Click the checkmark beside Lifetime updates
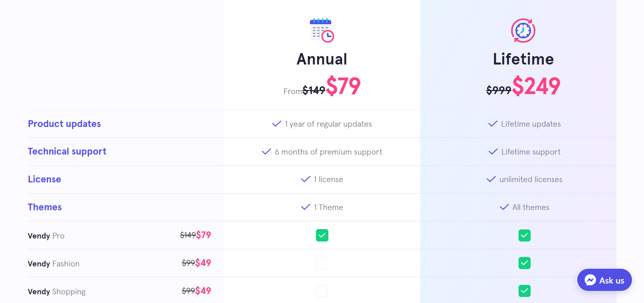 click(x=492, y=124)
